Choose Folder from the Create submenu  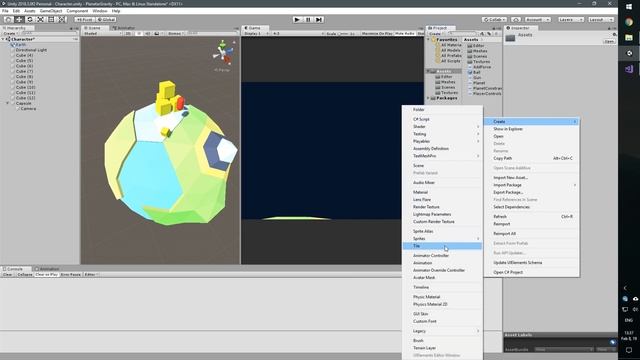442,110
